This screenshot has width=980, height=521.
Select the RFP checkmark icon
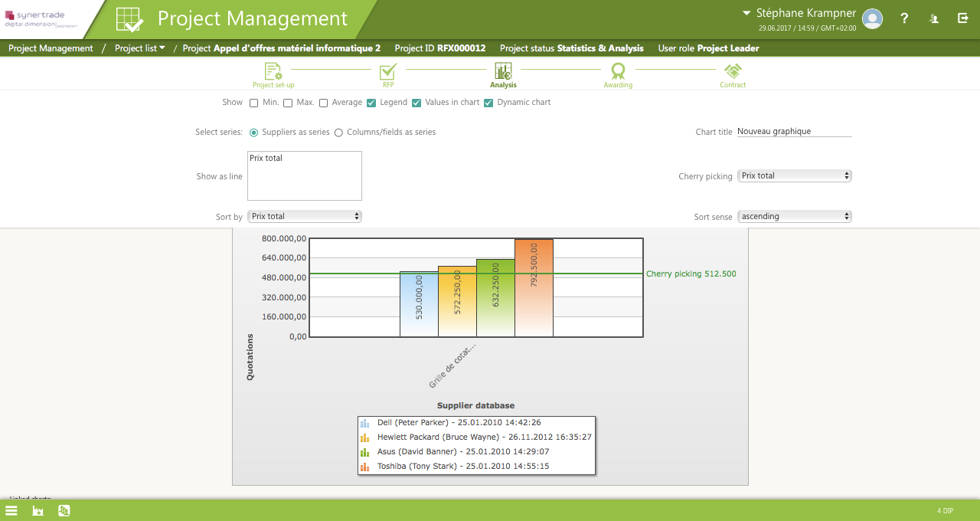coord(388,70)
